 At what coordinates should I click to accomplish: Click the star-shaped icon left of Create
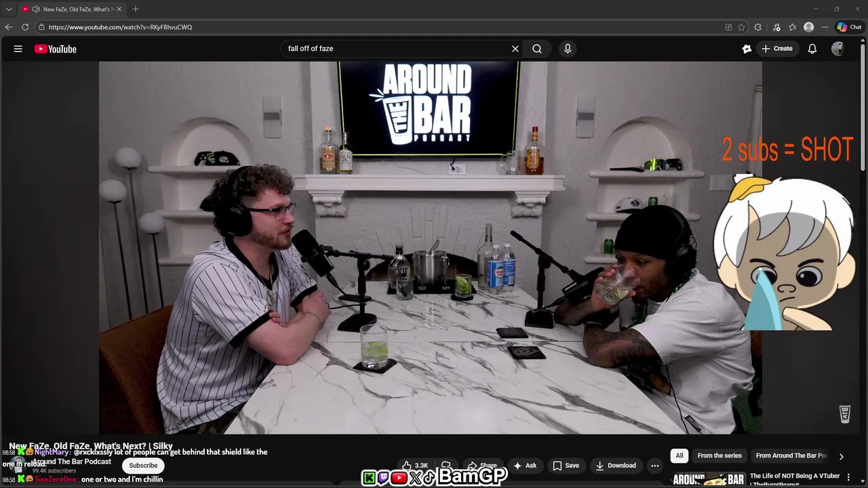click(747, 49)
